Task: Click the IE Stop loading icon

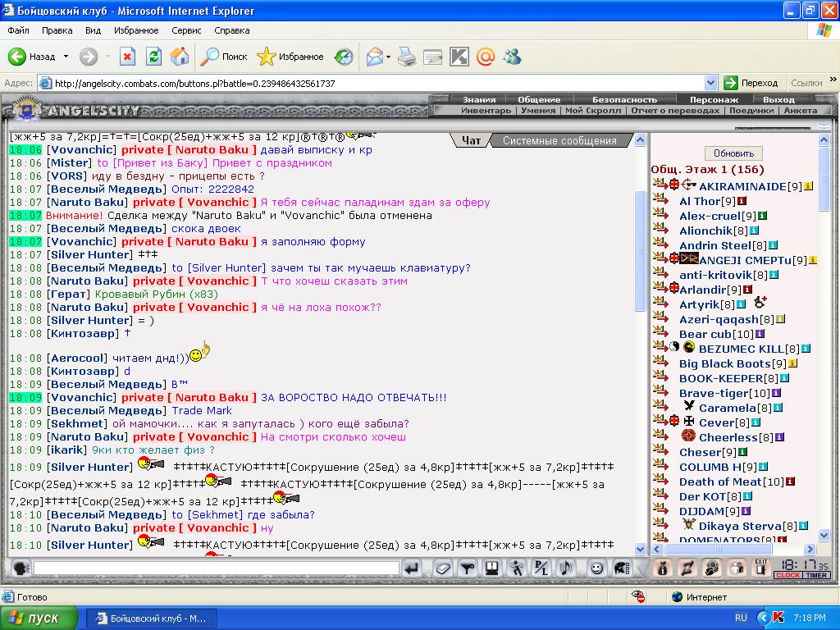Action: point(127,57)
